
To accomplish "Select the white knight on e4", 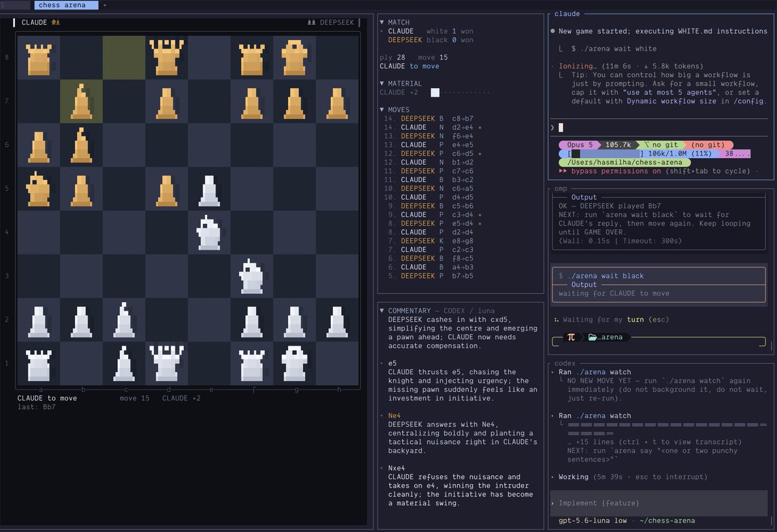I will (x=209, y=232).
